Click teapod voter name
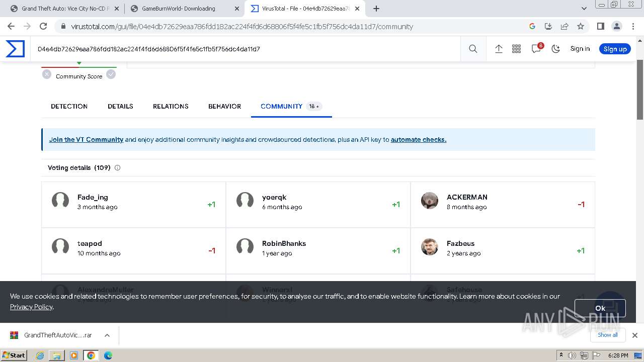This screenshot has width=644, height=362. click(x=90, y=243)
